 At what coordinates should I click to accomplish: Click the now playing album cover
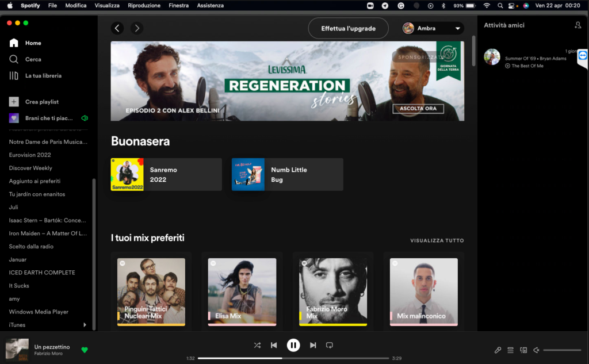(17, 350)
